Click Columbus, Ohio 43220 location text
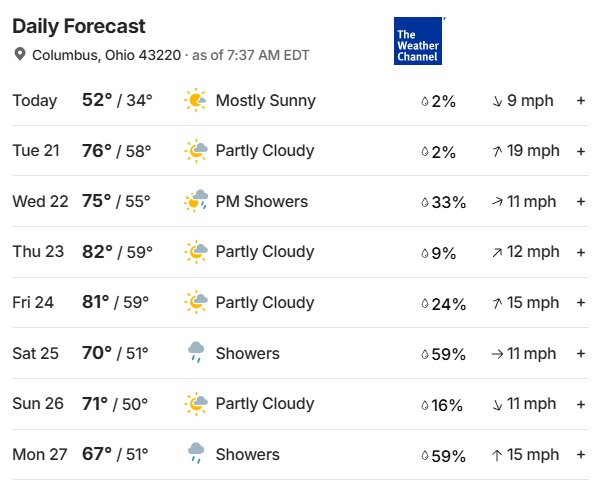The image size is (597, 483). 107,55
